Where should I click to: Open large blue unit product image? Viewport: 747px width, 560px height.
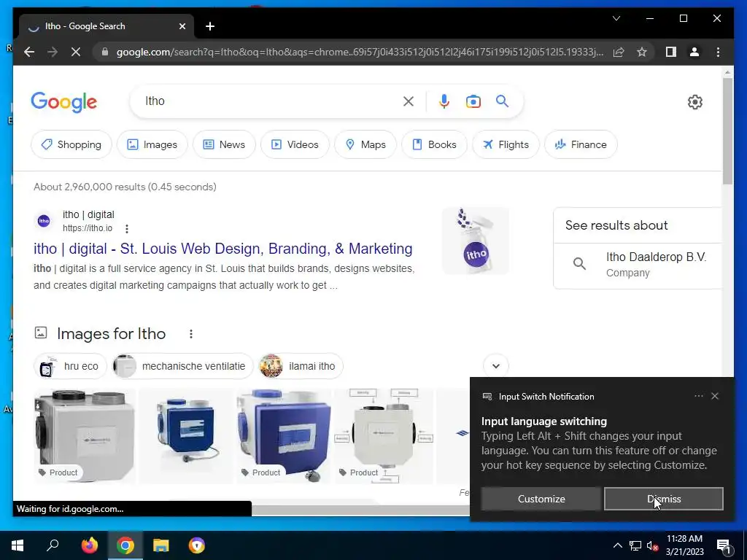coord(284,436)
